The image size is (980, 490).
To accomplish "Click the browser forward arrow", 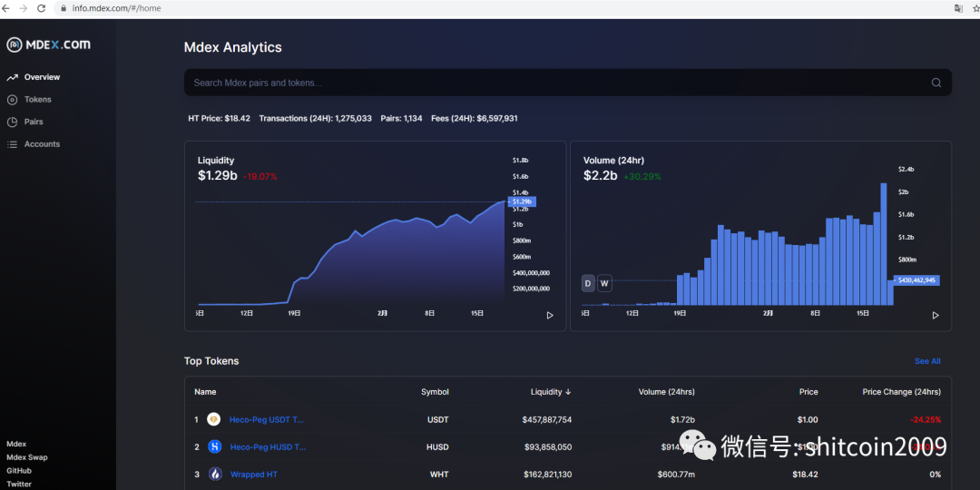I will (x=24, y=9).
